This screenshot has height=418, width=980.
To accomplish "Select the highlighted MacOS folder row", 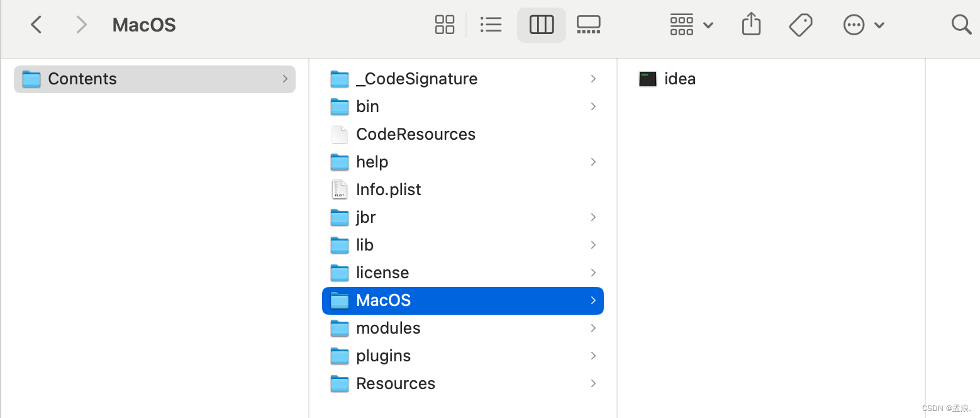I will pos(463,300).
